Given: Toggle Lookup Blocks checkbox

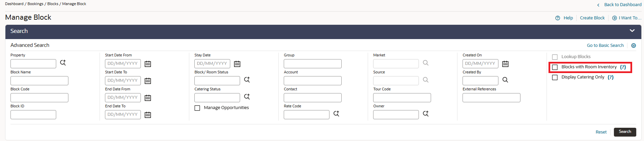Looking at the screenshot, I should click(x=555, y=57).
